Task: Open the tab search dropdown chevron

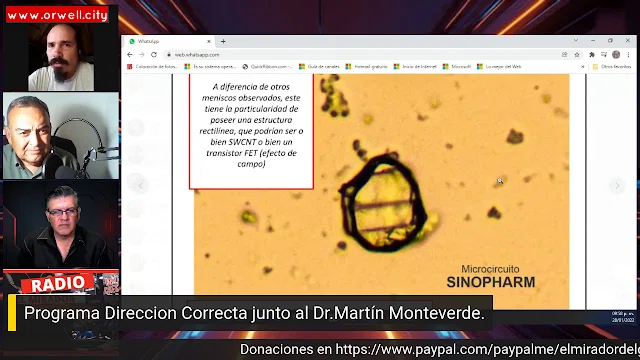Action: (576, 40)
